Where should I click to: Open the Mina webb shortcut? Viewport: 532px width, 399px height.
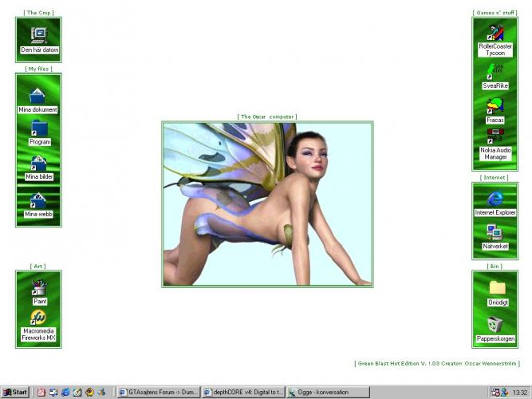[x=38, y=201]
